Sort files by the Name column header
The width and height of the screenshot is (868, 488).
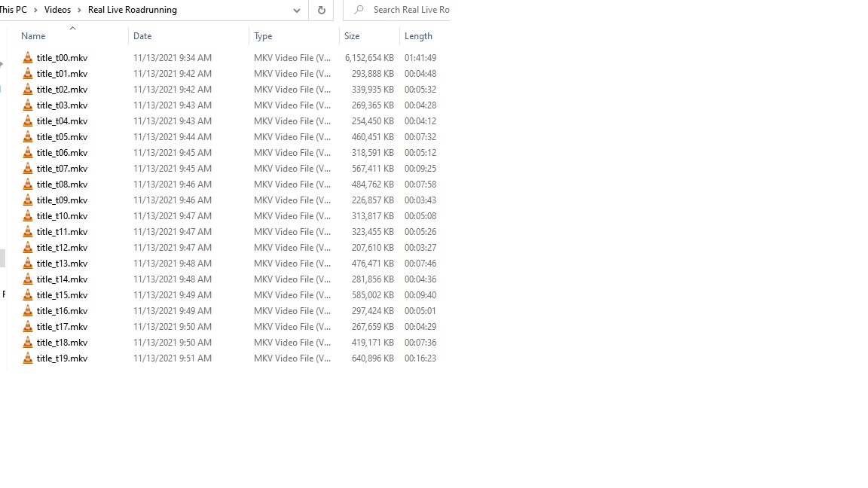click(x=33, y=36)
